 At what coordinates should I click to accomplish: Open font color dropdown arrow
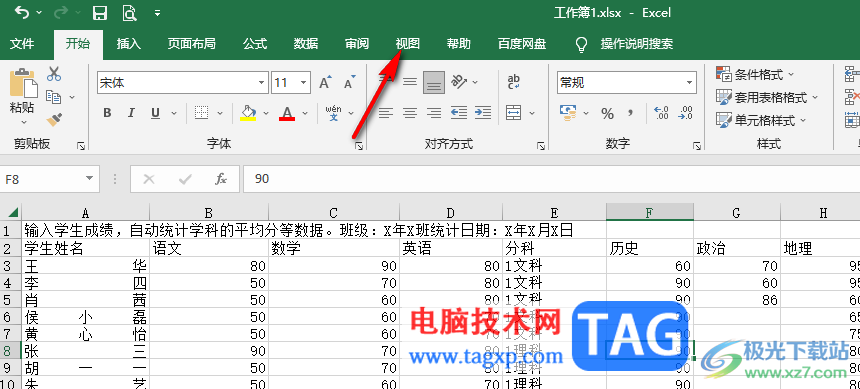coord(305,114)
